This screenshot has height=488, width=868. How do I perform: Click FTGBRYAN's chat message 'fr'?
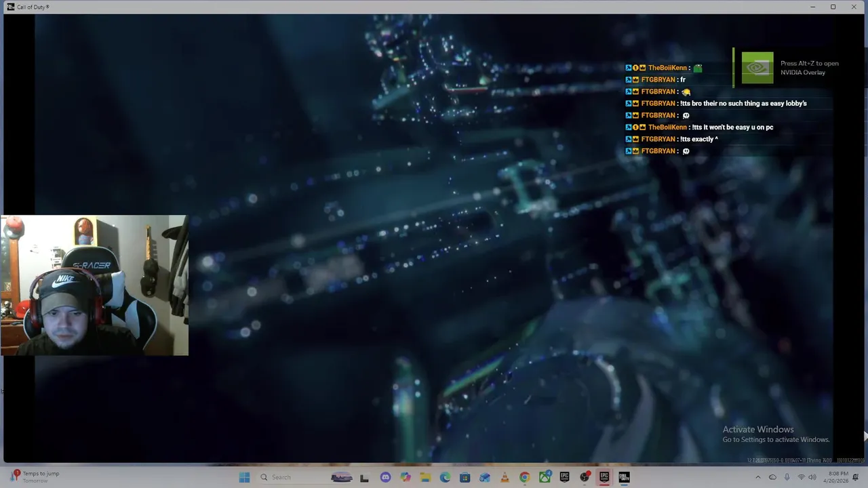683,79
